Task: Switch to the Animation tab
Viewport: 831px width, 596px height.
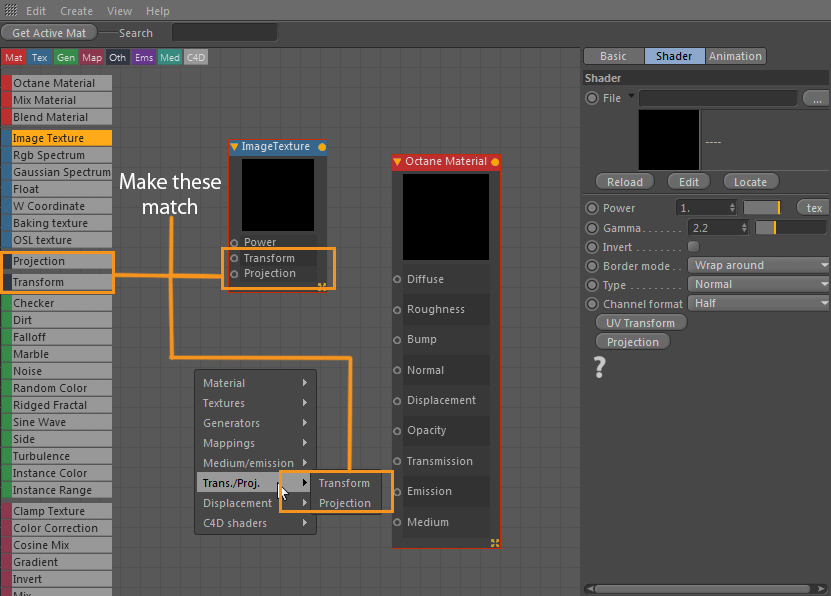Action: coord(736,56)
